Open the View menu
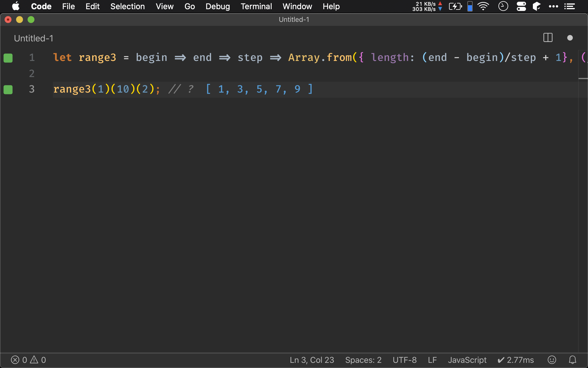The image size is (588, 368). tap(165, 6)
